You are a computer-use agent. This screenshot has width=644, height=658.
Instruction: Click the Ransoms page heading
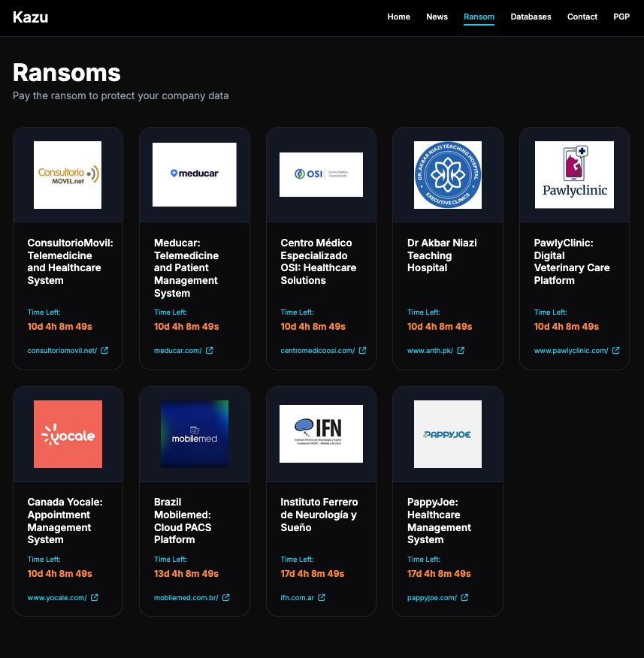pos(67,73)
